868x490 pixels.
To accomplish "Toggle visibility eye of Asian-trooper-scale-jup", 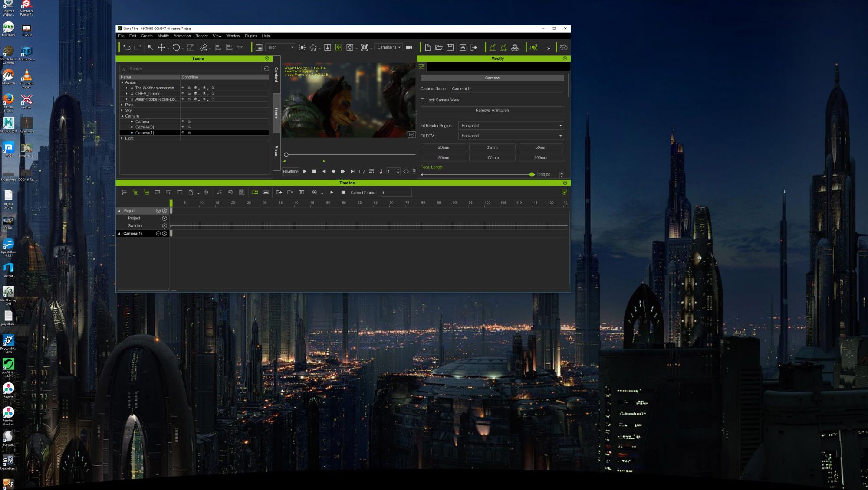I will [x=183, y=99].
